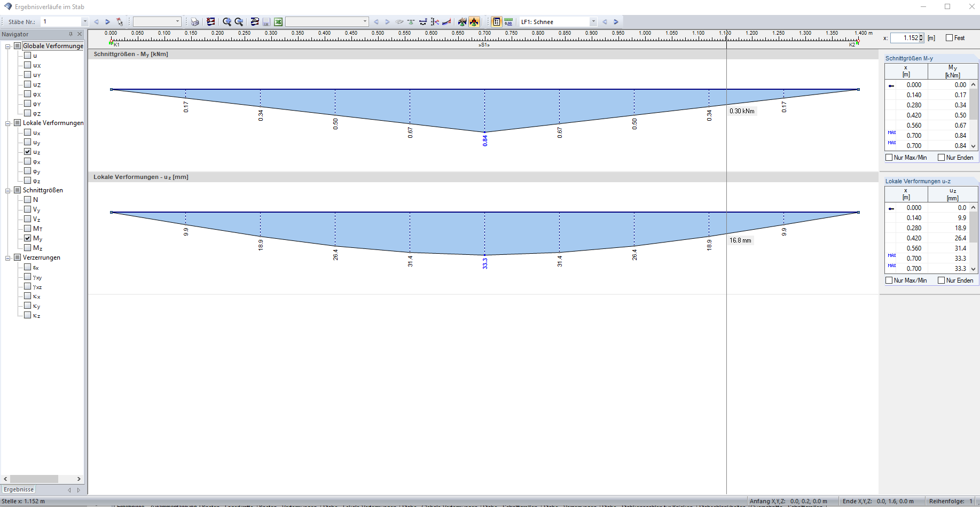The height and width of the screenshot is (507, 980).
Task: Click the previous arrow after the empty dropdown
Action: coord(376,22)
